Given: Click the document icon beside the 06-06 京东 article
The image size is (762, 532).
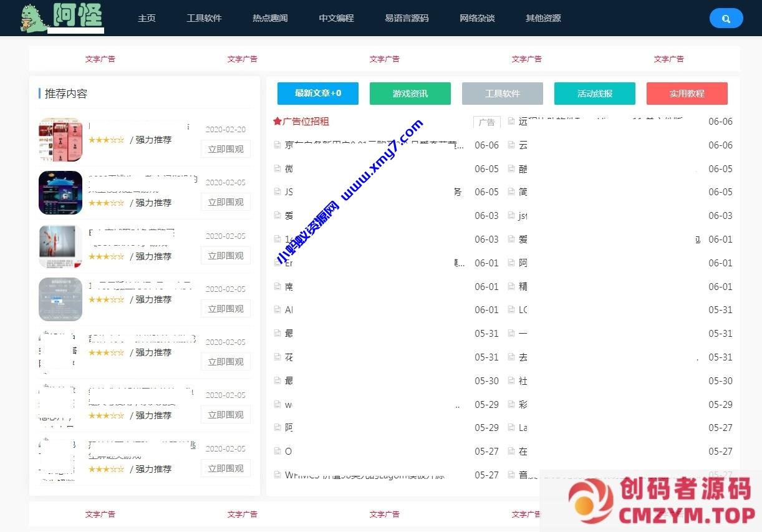Looking at the screenshot, I should pos(277,145).
